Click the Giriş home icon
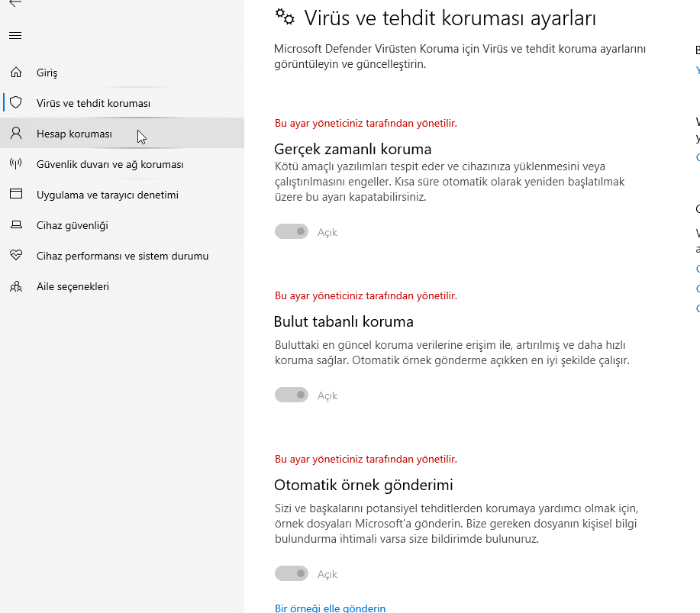Viewport: 700px width, 613px height. click(16, 73)
